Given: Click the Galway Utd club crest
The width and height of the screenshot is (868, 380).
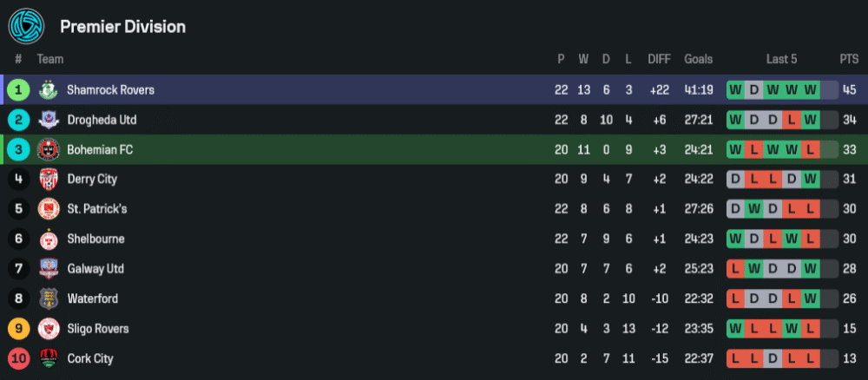Looking at the screenshot, I should pos(48,269).
